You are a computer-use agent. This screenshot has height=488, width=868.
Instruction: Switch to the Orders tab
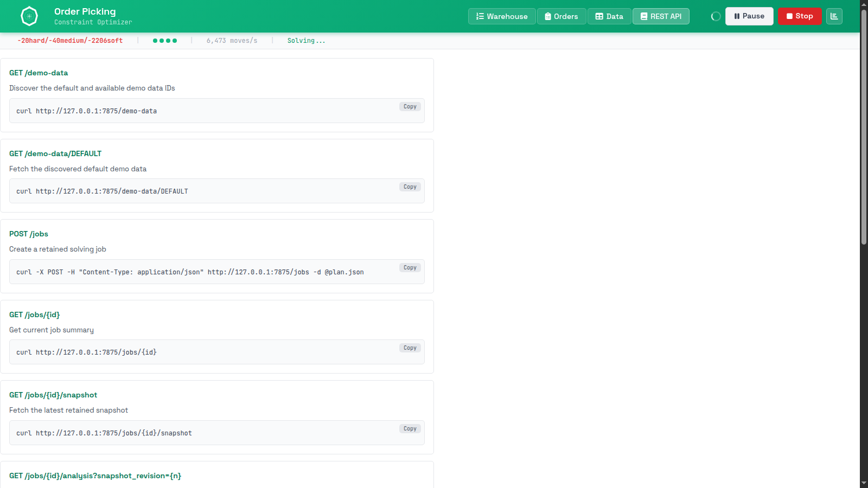click(x=561, y=16)
